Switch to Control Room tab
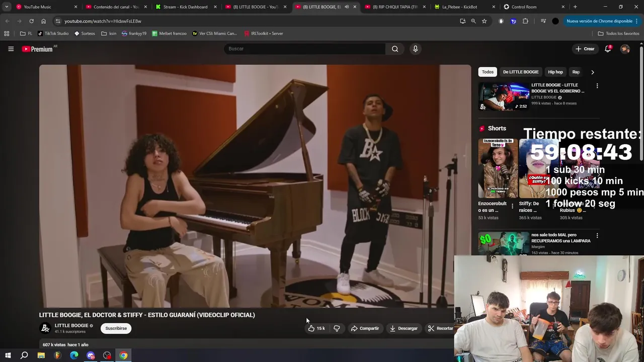Screen dimensions: 644x362 pos(535,7)
